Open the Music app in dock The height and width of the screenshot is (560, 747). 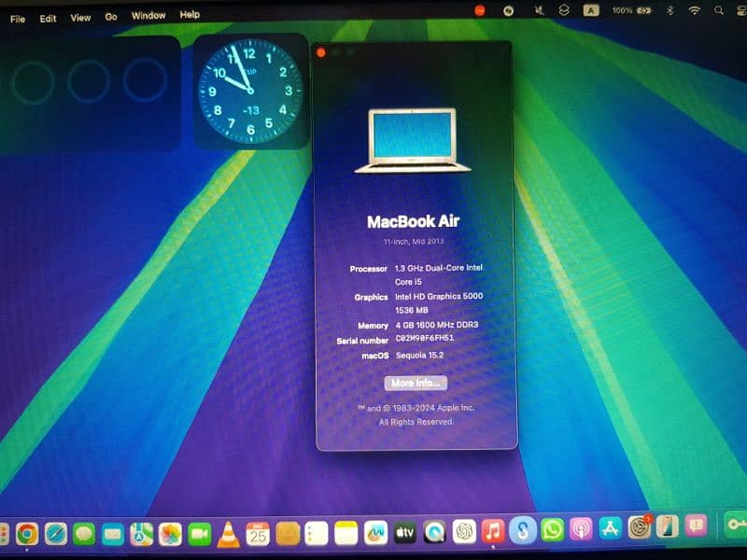coord(493,531)
